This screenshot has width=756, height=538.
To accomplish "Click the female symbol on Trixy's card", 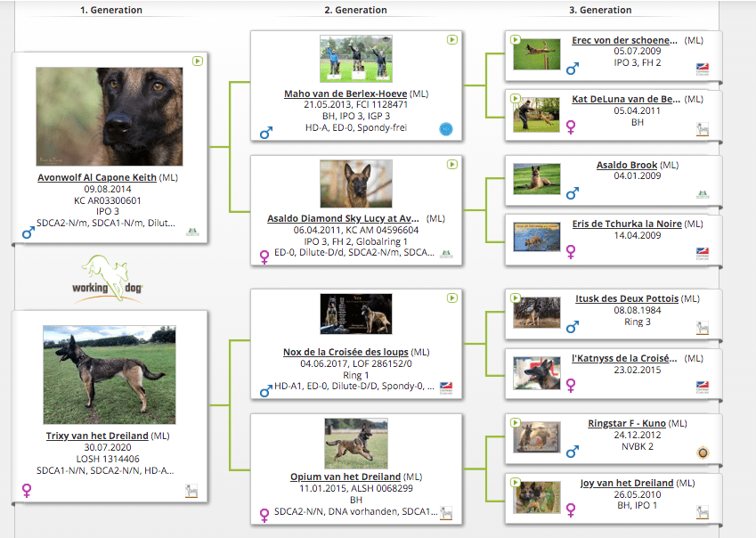I will point(28,489).
